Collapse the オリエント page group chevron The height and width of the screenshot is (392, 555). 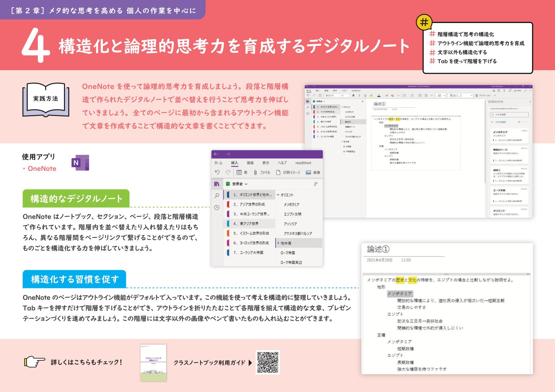(278, 195)
